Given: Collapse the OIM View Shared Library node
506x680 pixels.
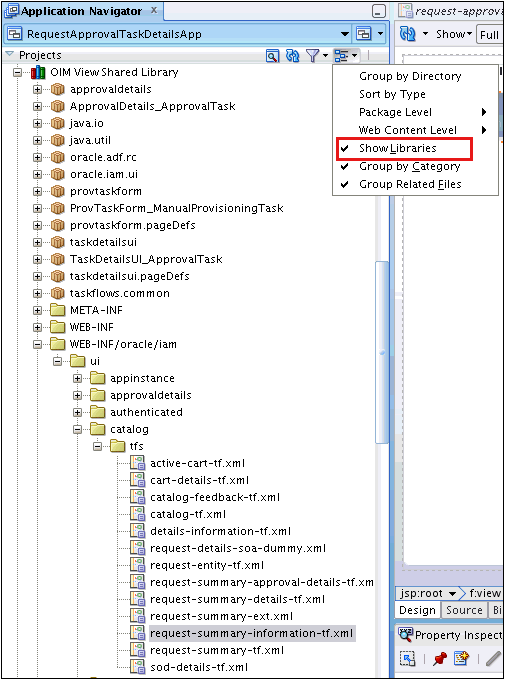Looking at the screenshot, I should pyautogui.click(x=17, y=72).
